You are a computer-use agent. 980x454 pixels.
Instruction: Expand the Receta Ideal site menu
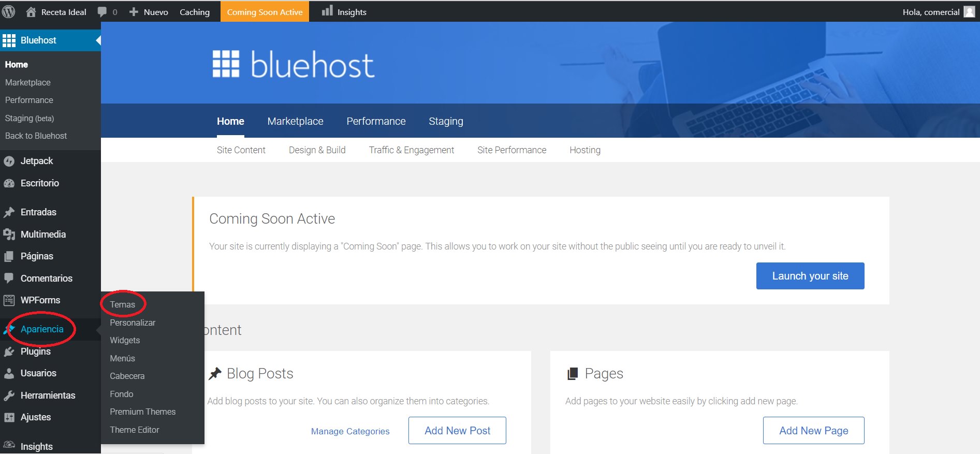pyautogui.click(x=56, y=12)
